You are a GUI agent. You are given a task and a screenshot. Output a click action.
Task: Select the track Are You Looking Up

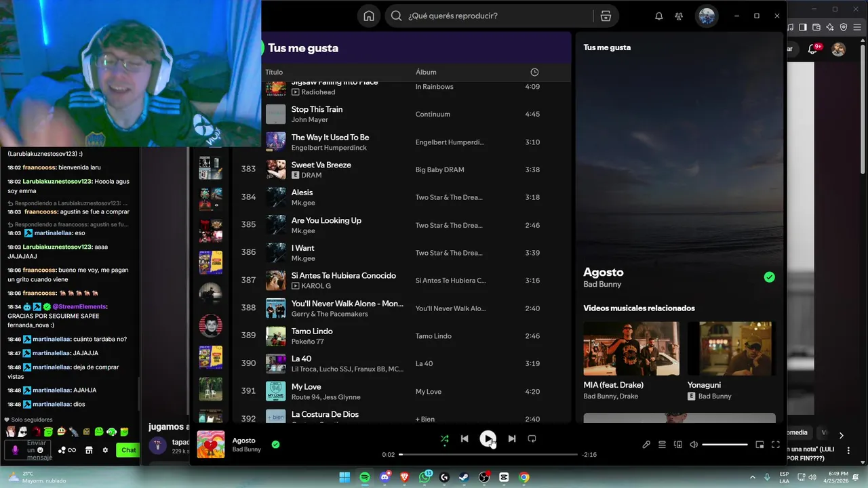pos(326,220)
